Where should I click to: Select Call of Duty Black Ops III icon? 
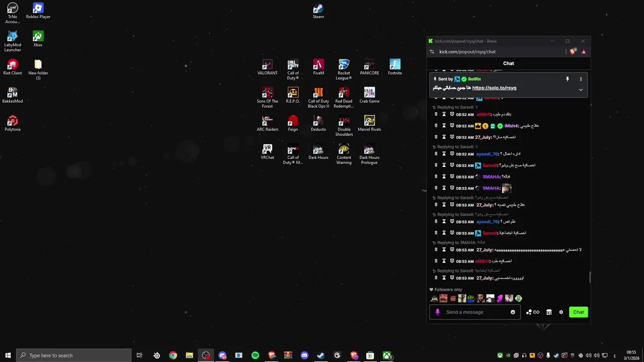point(318,98)
